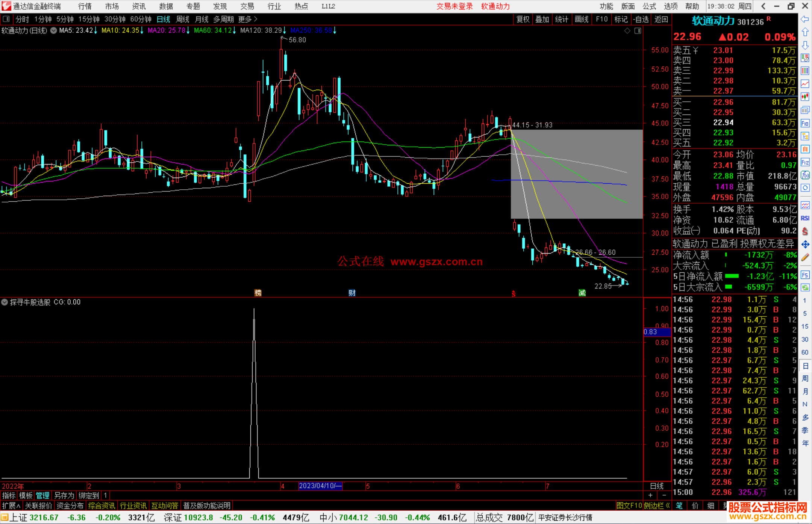The image size is (812, 524).
Task: Open the F10 info sidebar icon
Action: click(x=805, y=123)
